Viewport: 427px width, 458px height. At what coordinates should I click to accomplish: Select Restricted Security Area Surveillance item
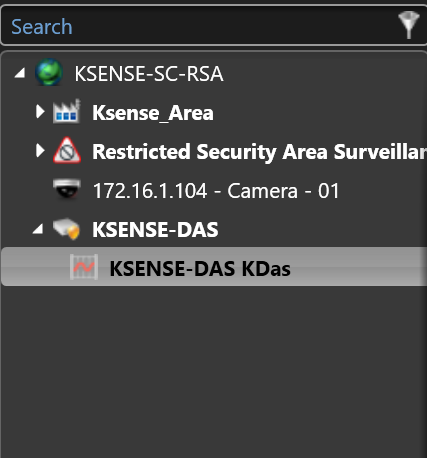point(259,152)
